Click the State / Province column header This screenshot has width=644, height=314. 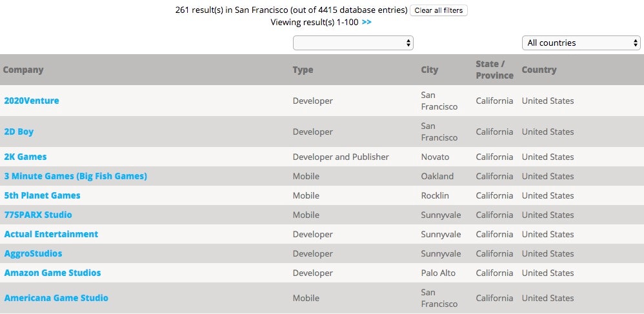494,70
